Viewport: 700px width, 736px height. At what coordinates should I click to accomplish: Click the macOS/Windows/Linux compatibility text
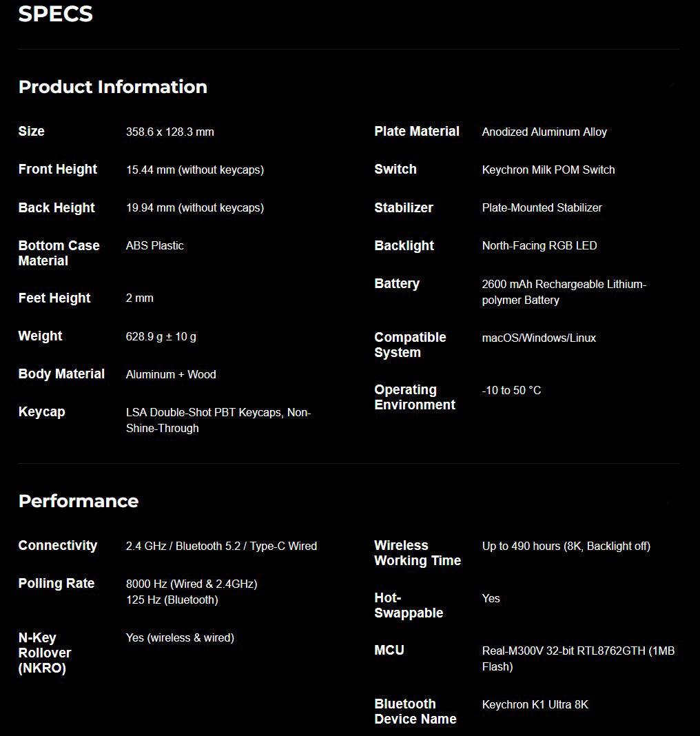pyautogui.click(x=539, y=338)
